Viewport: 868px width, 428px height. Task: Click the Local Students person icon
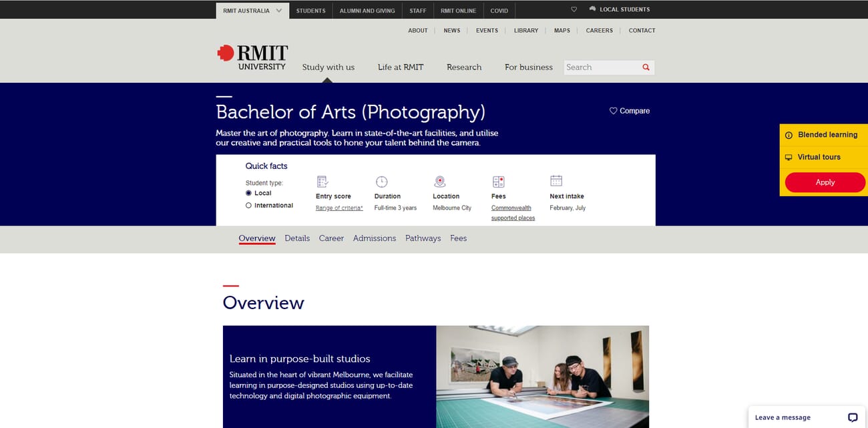592,9
